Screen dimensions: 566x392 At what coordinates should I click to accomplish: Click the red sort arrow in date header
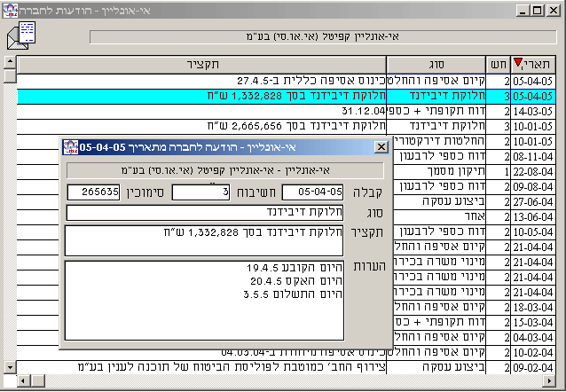click(x=517, y=62)
